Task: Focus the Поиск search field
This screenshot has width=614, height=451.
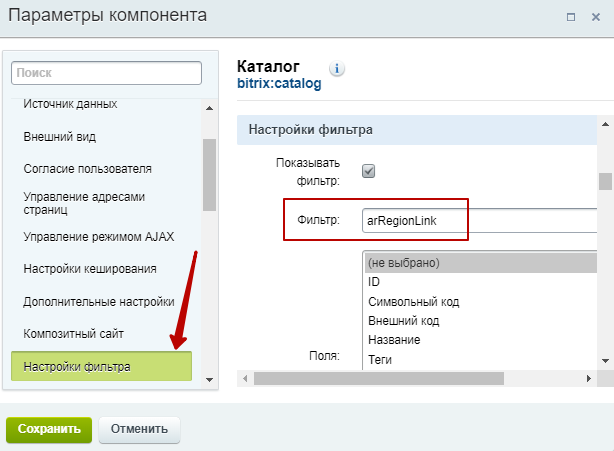Action: click(107, 73)
